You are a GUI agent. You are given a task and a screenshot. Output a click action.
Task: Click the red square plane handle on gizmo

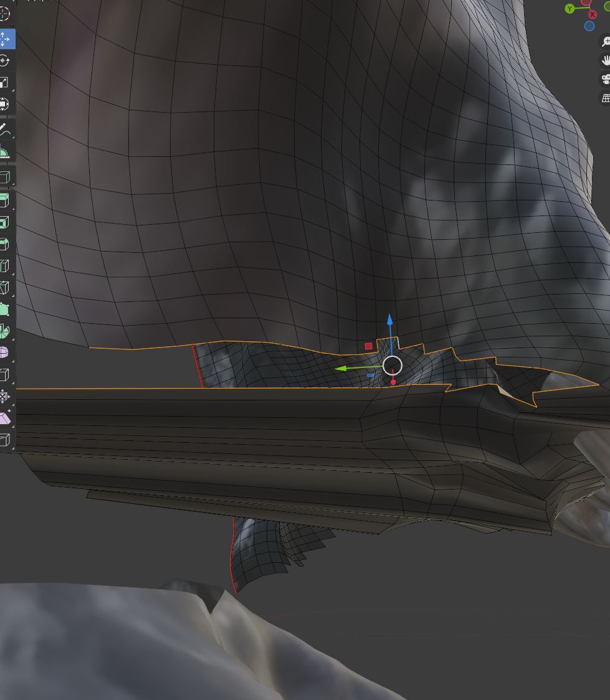tap(368, 346)
